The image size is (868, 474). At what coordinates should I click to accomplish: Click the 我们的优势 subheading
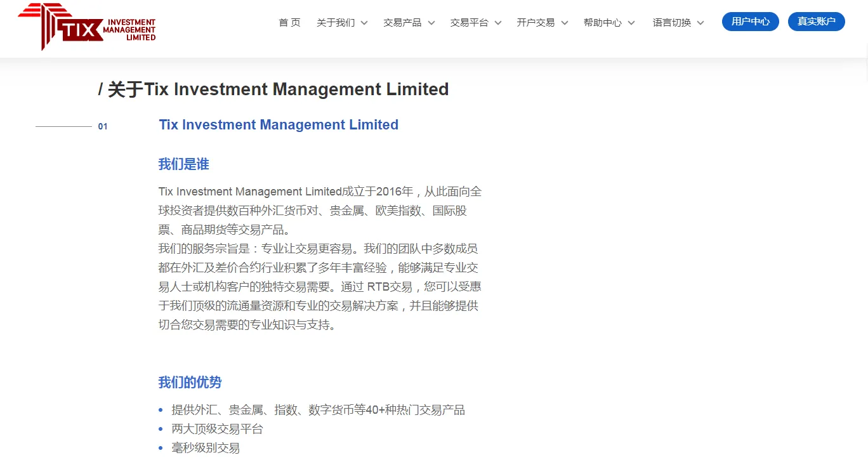(x=190, y=383)
